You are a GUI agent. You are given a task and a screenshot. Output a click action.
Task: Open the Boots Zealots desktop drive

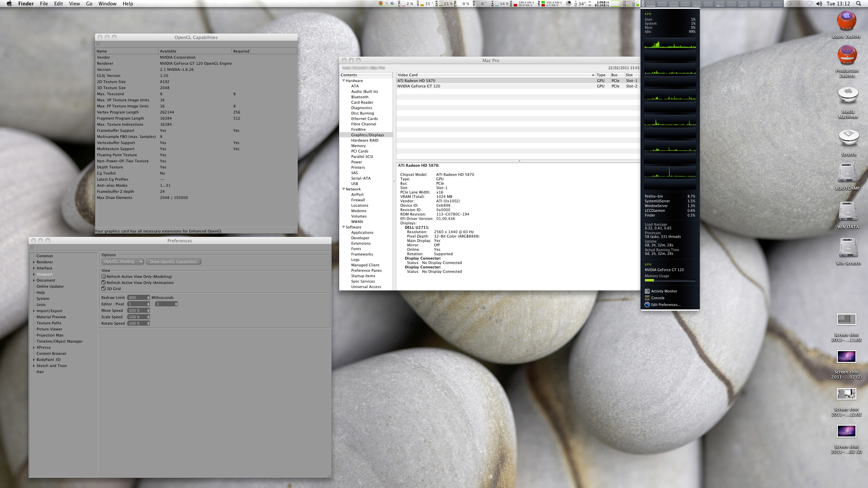click(x=846, y=21)
